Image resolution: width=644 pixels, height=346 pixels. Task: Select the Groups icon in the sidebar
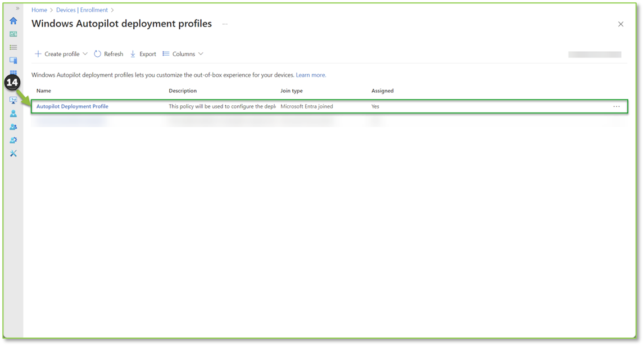point(13,127)
